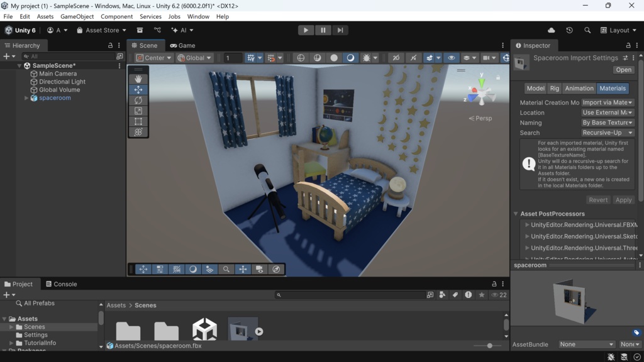Click the shaded draw mode icon
The height and width of the screenshot is (362, 644).
coord(350,58)
